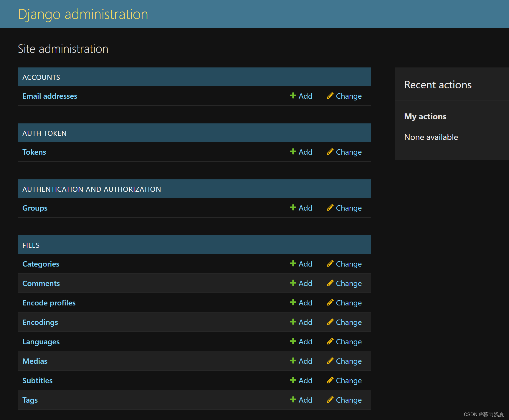Image resolution: width=509 pixels, height=420 pixels.
Task: Open the Encodings model list
Action: (x=40, y=322)
